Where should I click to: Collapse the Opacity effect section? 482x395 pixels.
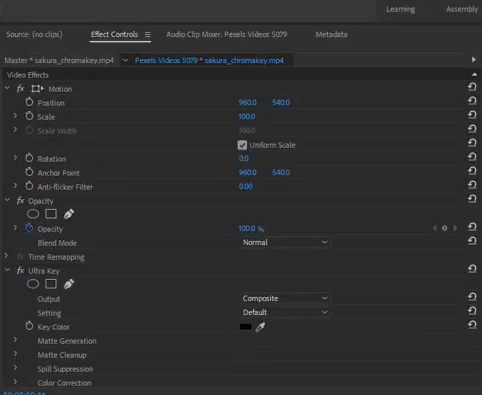coord(7,200)
